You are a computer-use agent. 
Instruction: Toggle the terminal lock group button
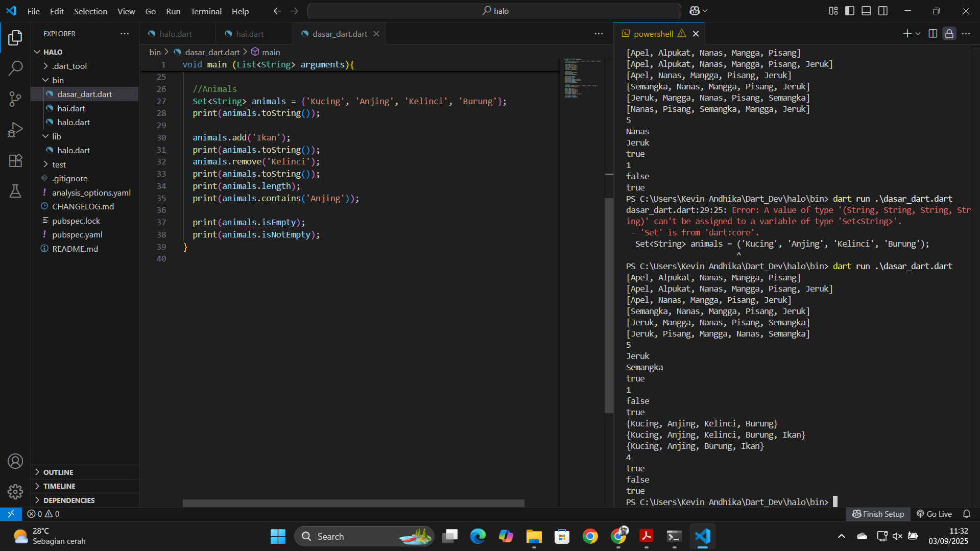point(949,34)
